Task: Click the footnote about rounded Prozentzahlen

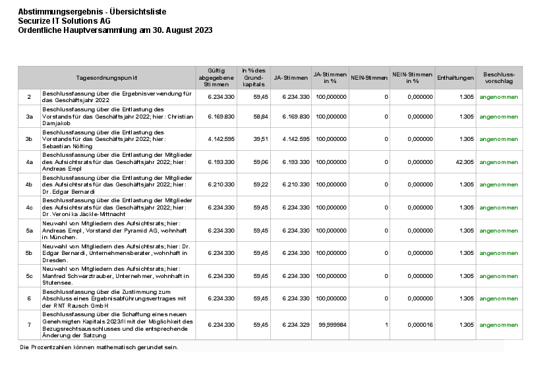Action: pyautogui.click(x=99, y=347)
